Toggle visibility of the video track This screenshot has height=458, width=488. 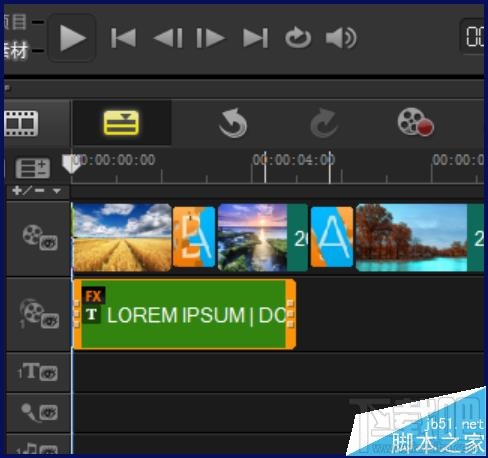[x=48, y=243]
